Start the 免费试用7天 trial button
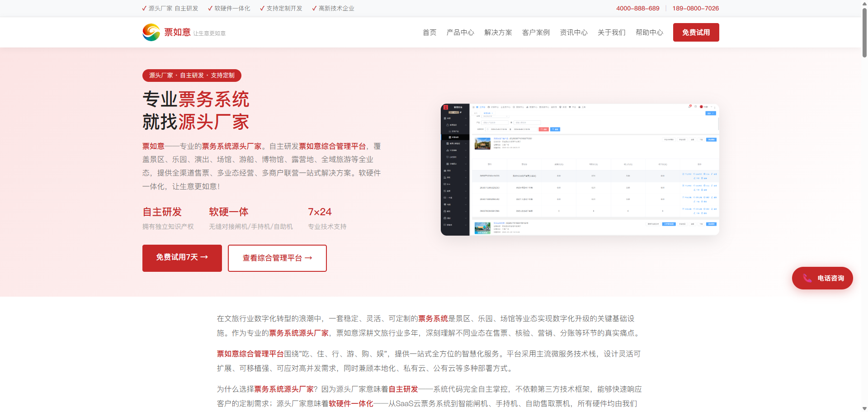The image size is (868, 412). [x=182, y=258]
